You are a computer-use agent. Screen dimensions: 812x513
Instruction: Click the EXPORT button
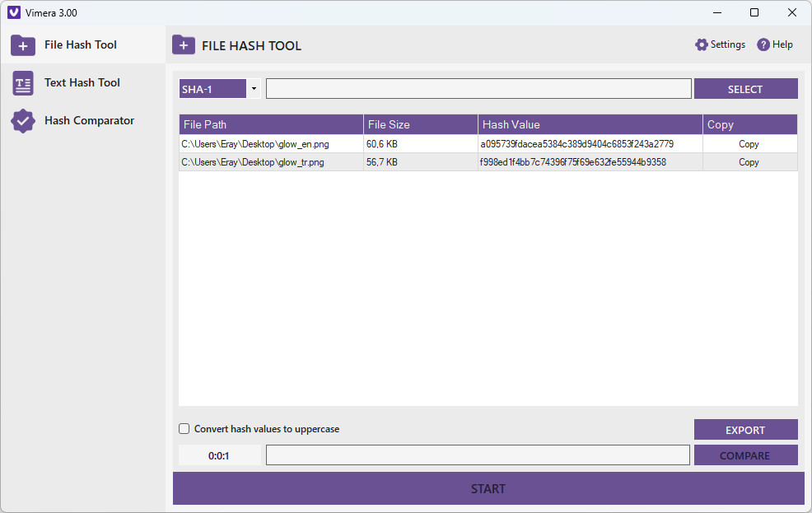point(746,430)
